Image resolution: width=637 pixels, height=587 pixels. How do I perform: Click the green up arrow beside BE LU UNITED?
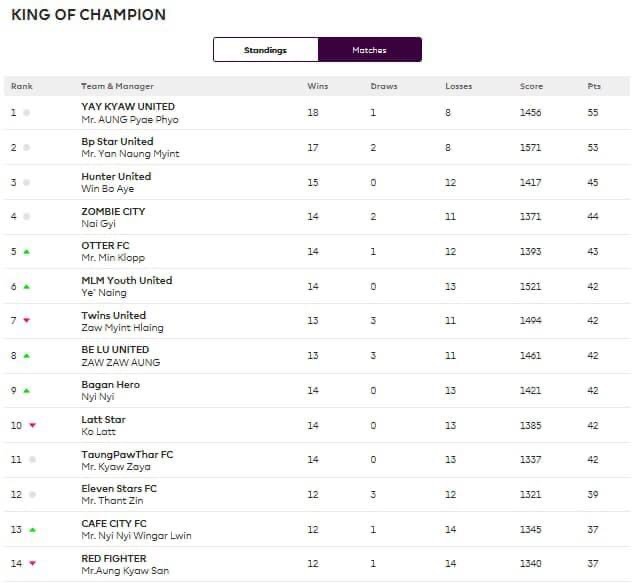pos(26,356)
